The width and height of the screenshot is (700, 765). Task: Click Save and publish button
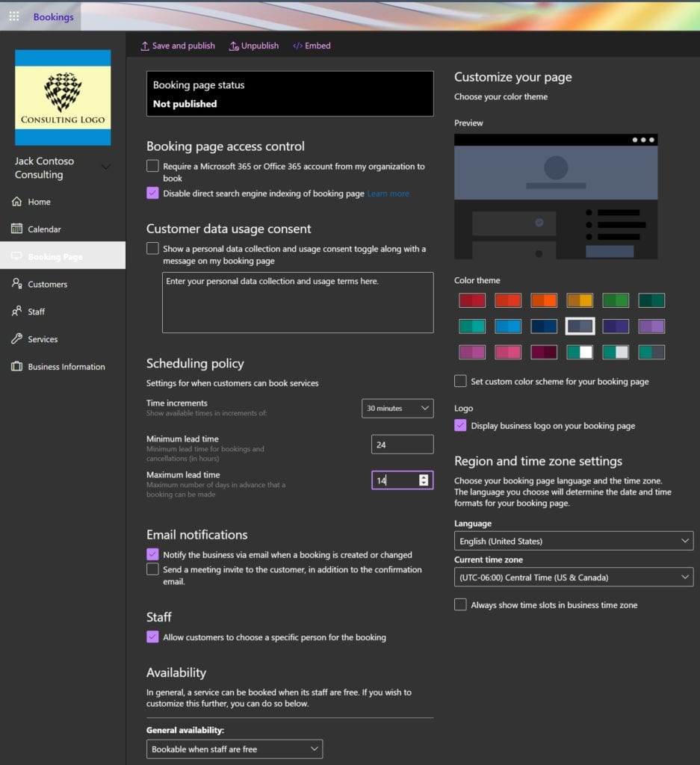(x=178, y=46)
